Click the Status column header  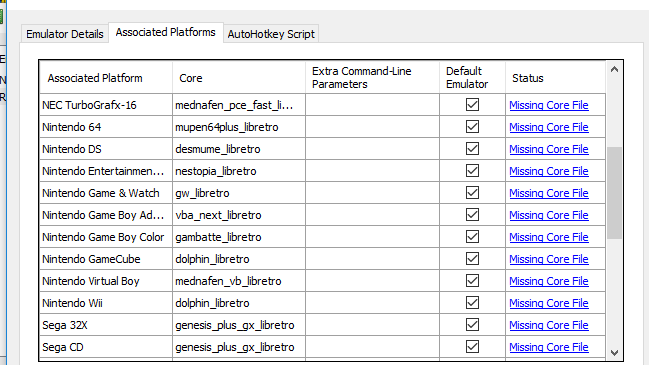[555, 77]
